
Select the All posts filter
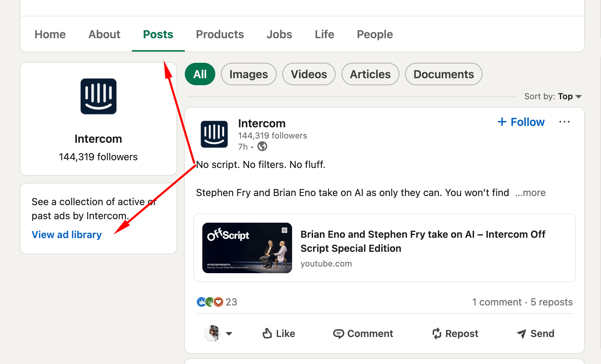pos(200,74)
